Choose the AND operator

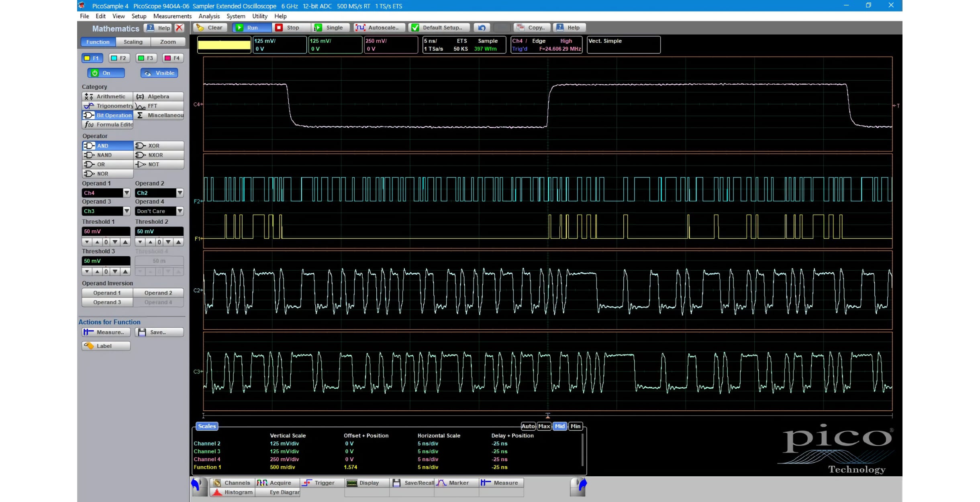(107, 146)
